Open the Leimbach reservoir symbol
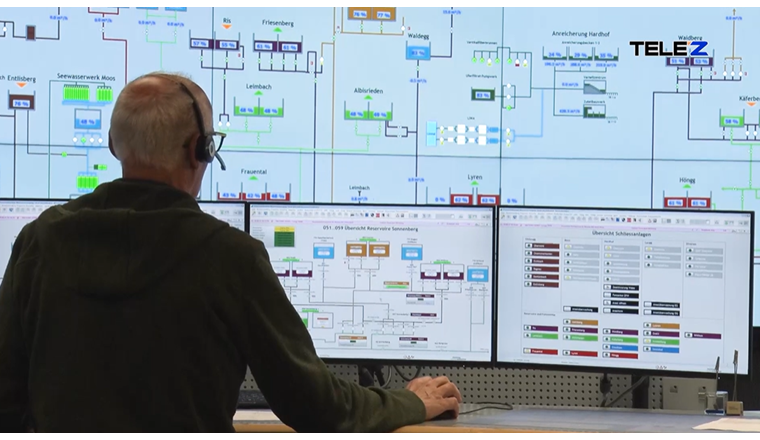Image resolution: width=760 pixels, height=440 pixels. (x=258, y=108)
